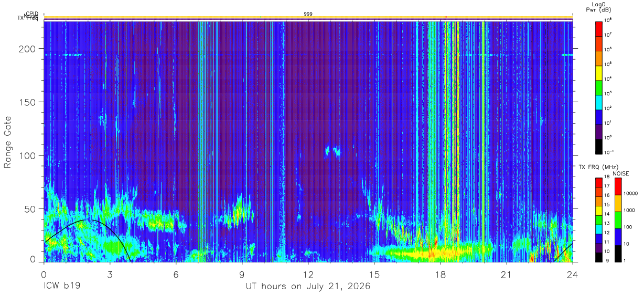Click the '10000' NOISE legend label
The width and height of the screenshot is (644, 297).
pyautogui.click(x=631, y=193)
